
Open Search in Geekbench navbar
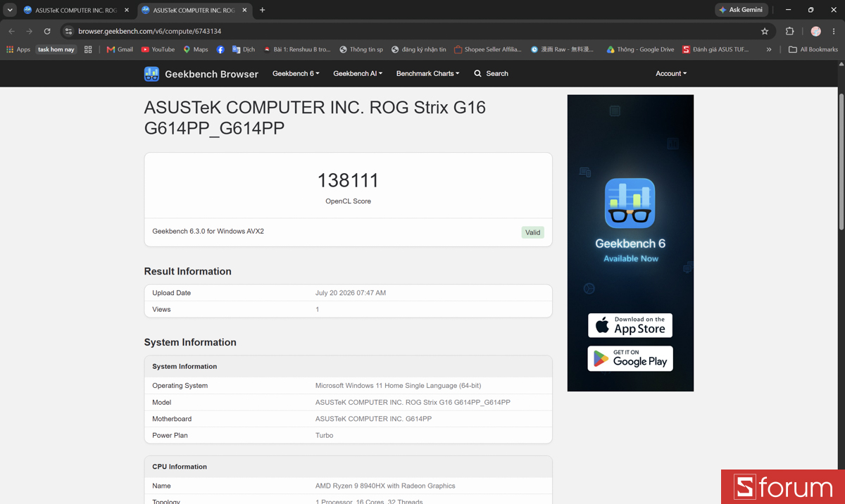pyautogui.click(x=491, y=73)
